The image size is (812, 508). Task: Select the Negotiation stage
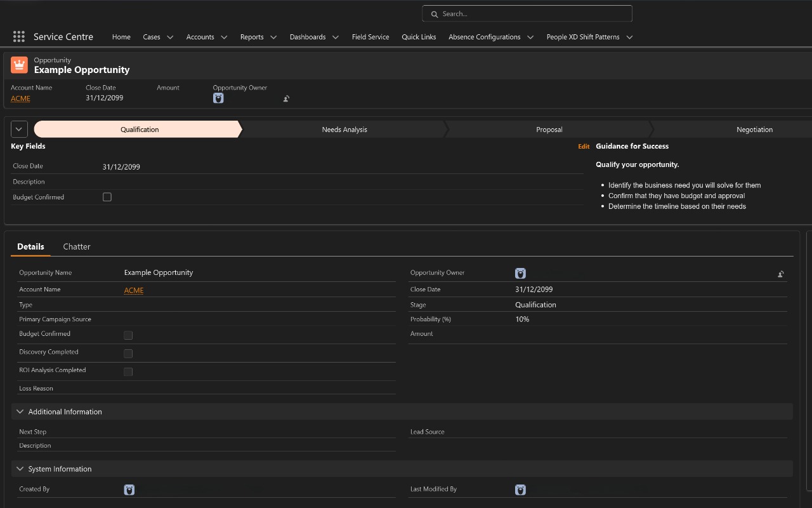tap(733, 129)
